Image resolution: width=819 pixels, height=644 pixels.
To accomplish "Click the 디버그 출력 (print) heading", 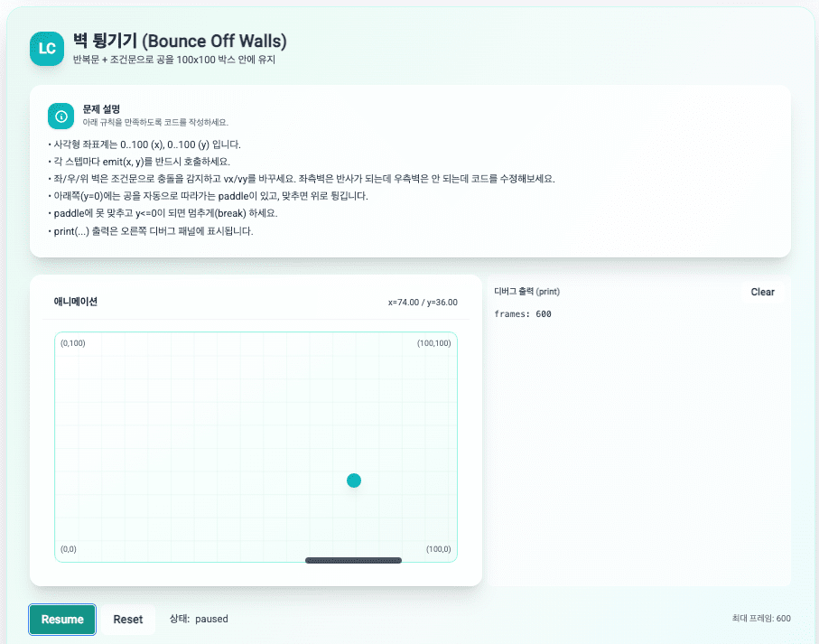I will point(527,292).
